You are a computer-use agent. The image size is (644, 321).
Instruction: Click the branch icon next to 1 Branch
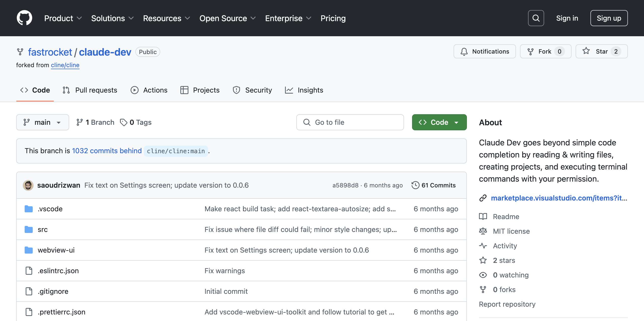pyautogui.click(x=79, y=122)
